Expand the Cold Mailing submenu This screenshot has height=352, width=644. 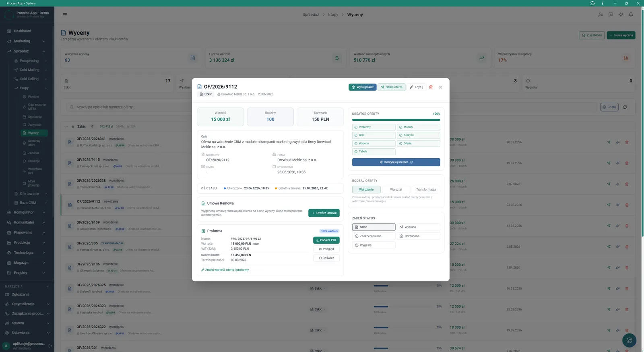[x=30, y=70]
